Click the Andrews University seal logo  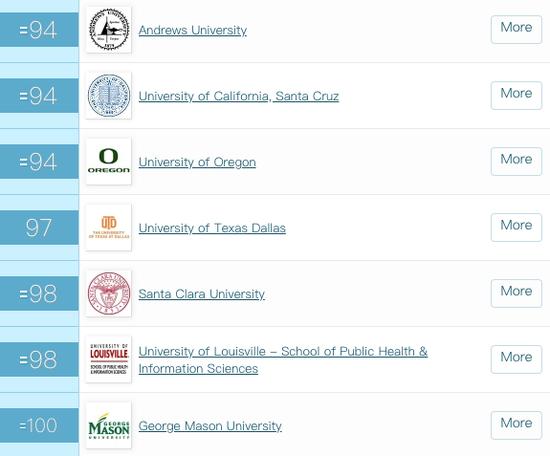coord(109,30)
